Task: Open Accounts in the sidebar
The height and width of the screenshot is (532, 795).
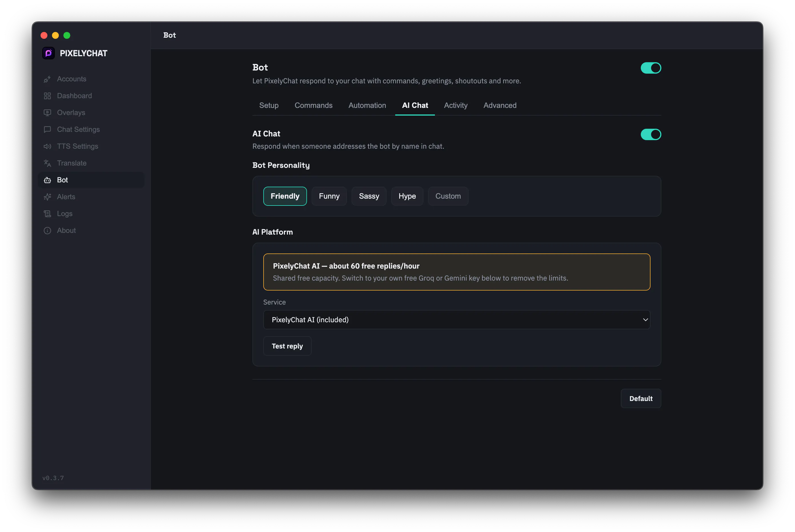Action: pos(91,79)
